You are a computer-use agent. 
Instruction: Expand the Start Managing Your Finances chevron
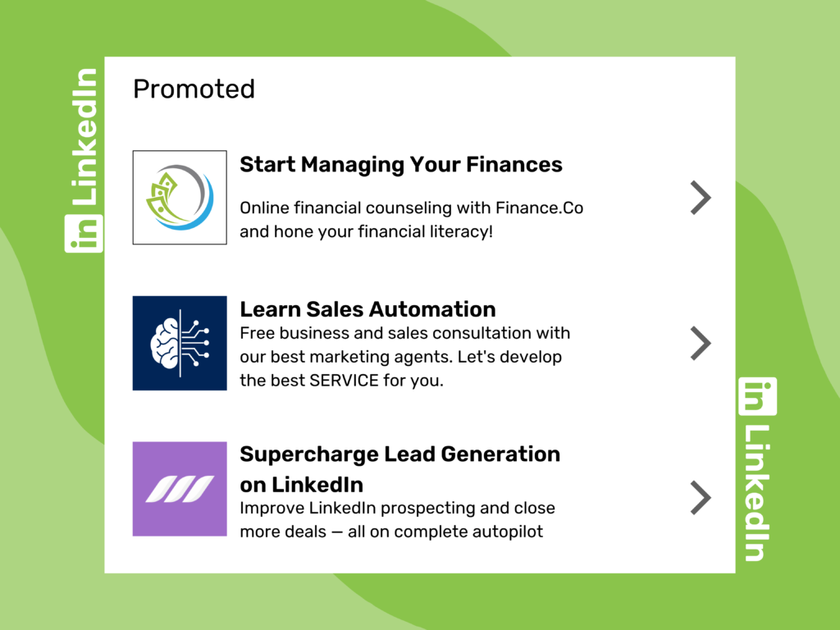tap(701, 198)
